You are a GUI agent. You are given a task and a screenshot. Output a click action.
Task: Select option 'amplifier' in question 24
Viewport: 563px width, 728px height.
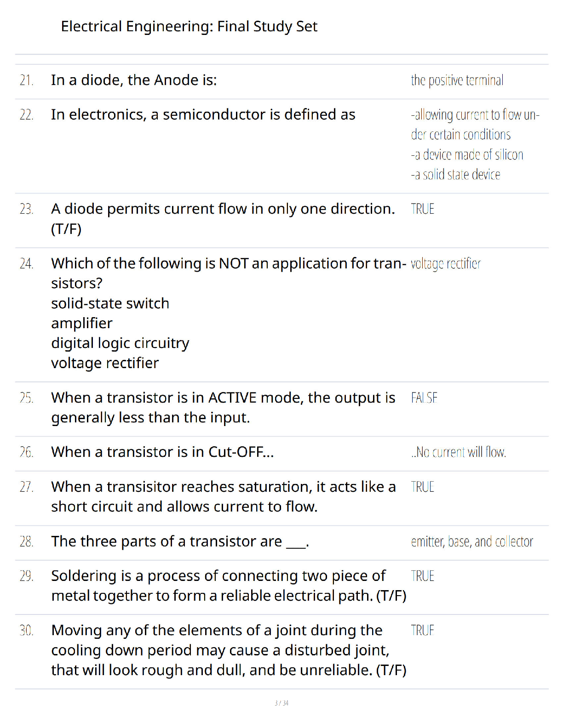pos(82,323)
